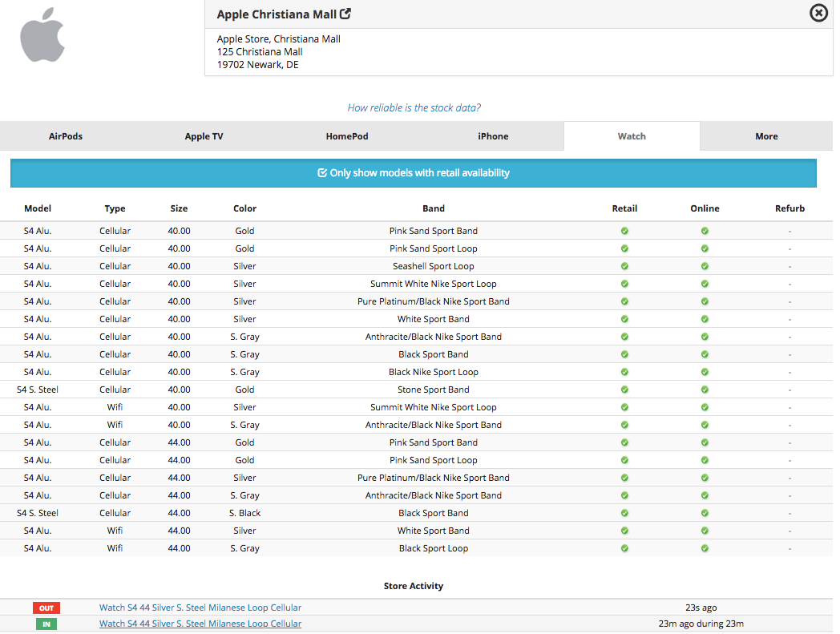Click the Size column header
840x634 pixels.
pos(179,208)
